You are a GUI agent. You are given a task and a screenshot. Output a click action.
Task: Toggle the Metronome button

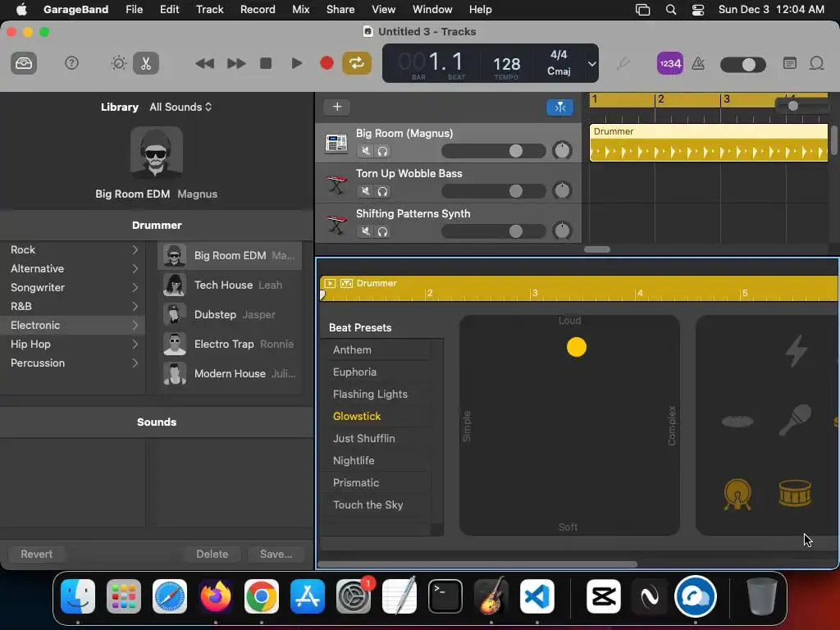coord(698,64)
